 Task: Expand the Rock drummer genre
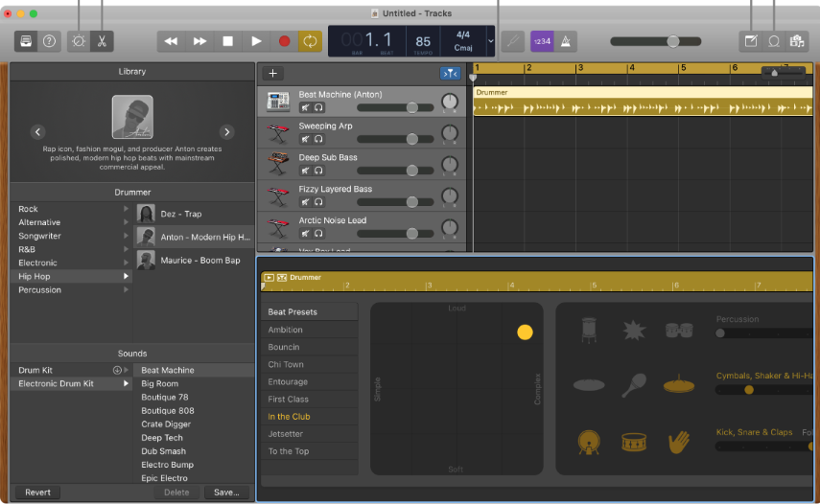coord(126,208)
